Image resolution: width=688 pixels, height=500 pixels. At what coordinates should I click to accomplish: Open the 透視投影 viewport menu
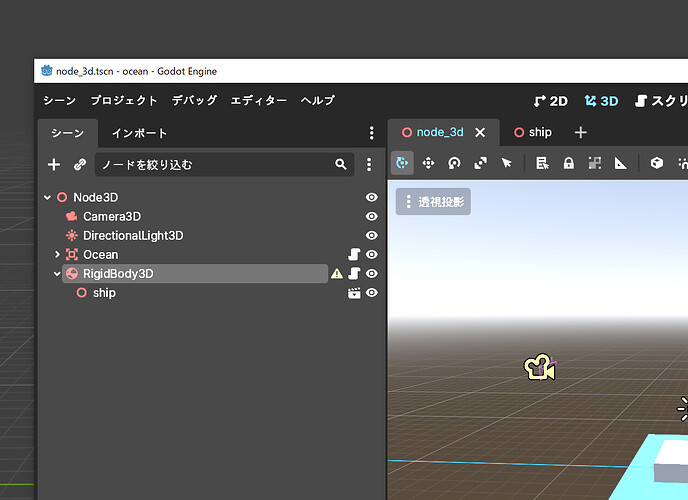click(433, 202)
